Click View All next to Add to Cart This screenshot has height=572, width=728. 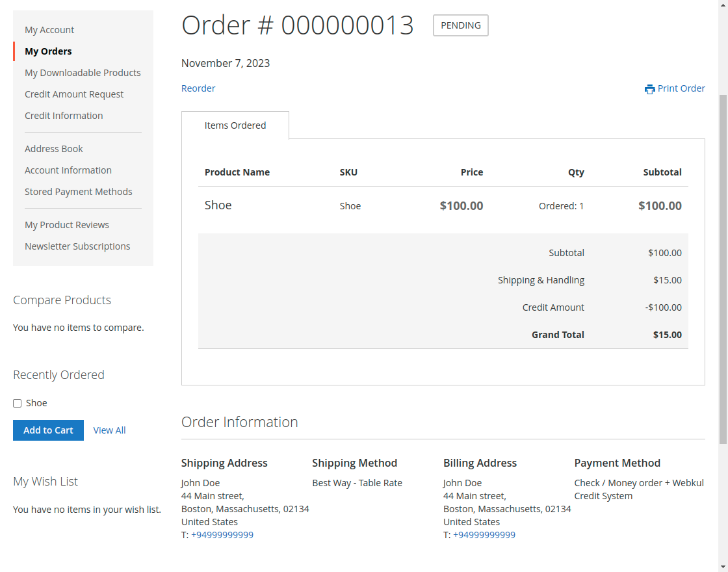109,430
